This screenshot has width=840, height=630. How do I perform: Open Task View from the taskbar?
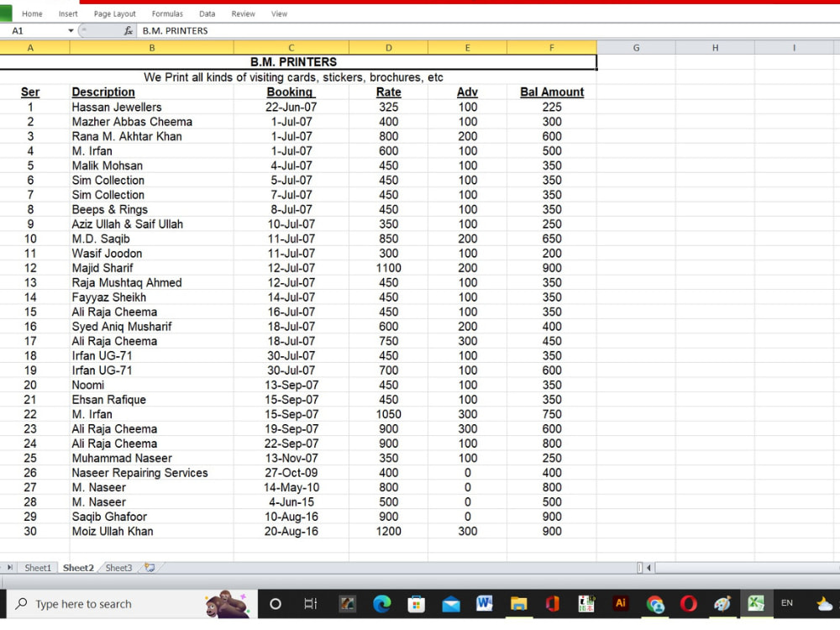[x=308, y=603]
